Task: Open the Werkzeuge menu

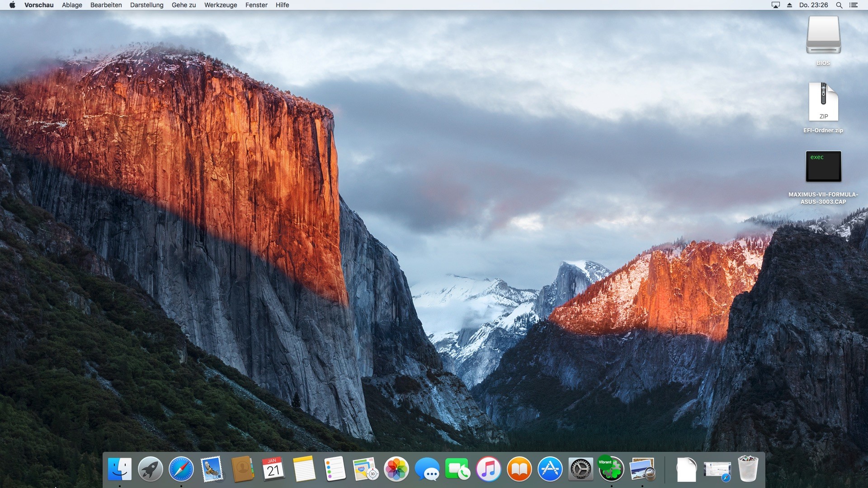Action: coord(221,5)
